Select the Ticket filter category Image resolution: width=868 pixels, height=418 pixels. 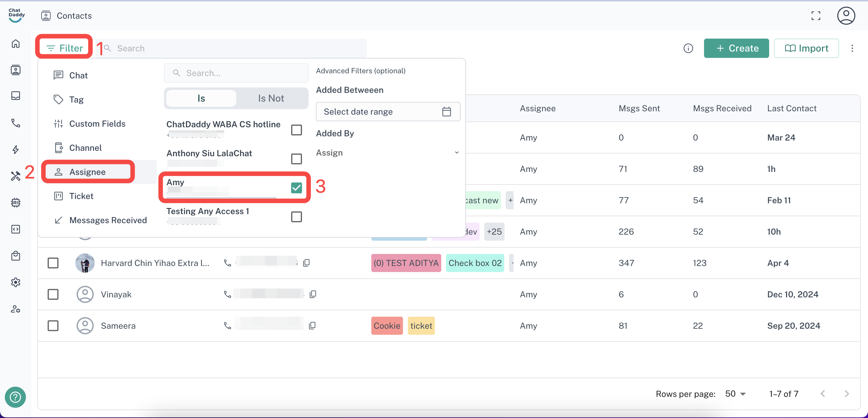click(x=81, y=196)
